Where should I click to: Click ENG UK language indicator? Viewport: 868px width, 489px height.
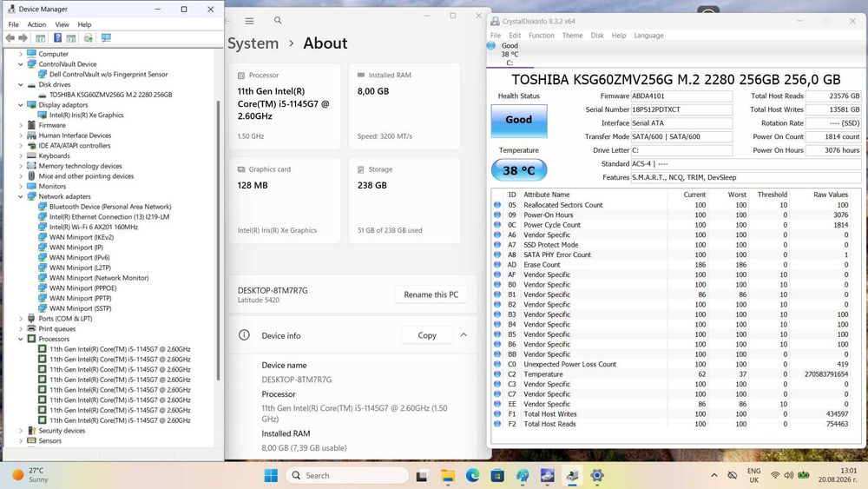754,475
